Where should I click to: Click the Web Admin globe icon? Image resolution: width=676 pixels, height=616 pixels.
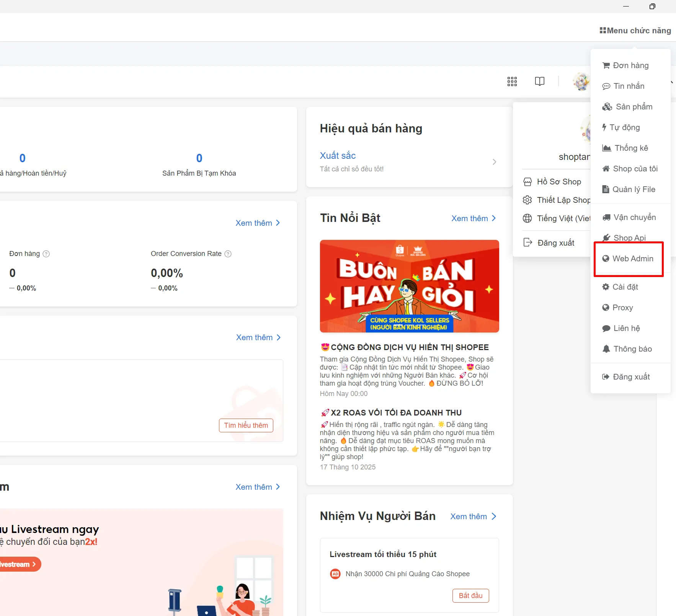click(x=606, y=259)
